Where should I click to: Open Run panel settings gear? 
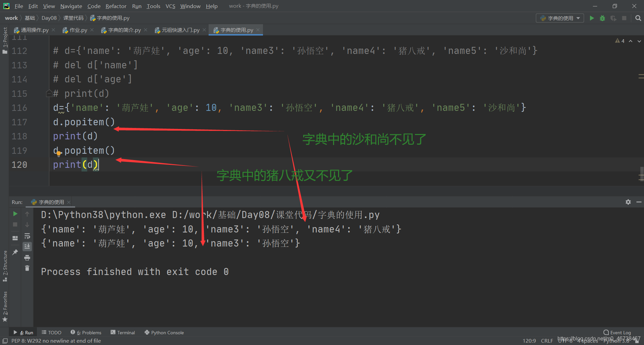click(x=628, y=202)
